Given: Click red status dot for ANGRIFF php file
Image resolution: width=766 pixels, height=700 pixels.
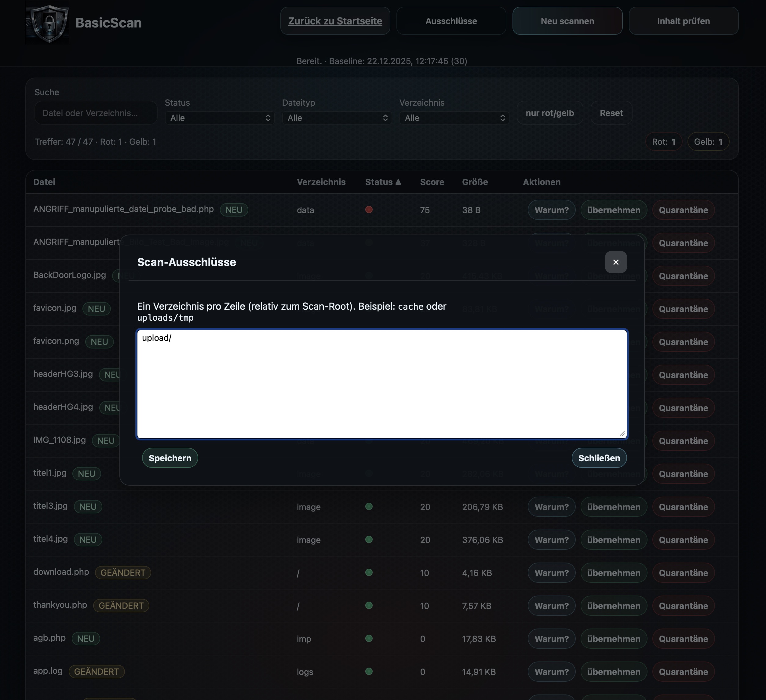Looking at the screenshot, I should (x=369, y=210).
